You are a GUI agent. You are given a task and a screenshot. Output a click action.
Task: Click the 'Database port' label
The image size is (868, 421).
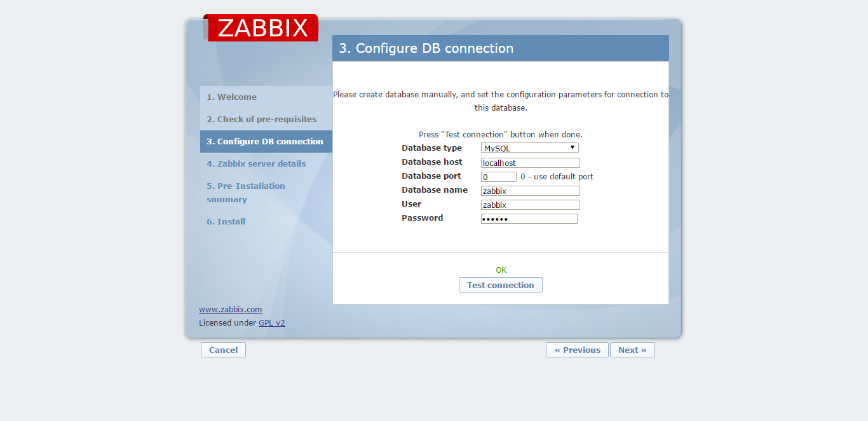coord(431,176)
